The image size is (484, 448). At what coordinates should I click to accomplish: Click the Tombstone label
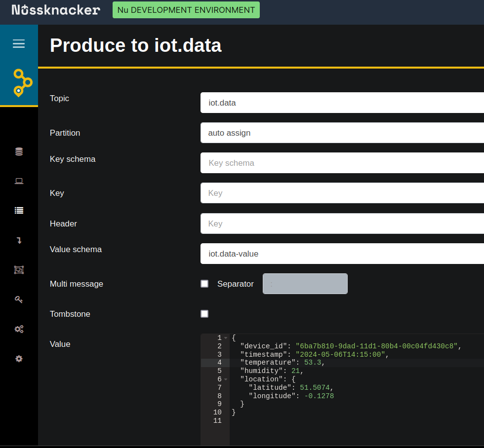(x=70, y=314)
